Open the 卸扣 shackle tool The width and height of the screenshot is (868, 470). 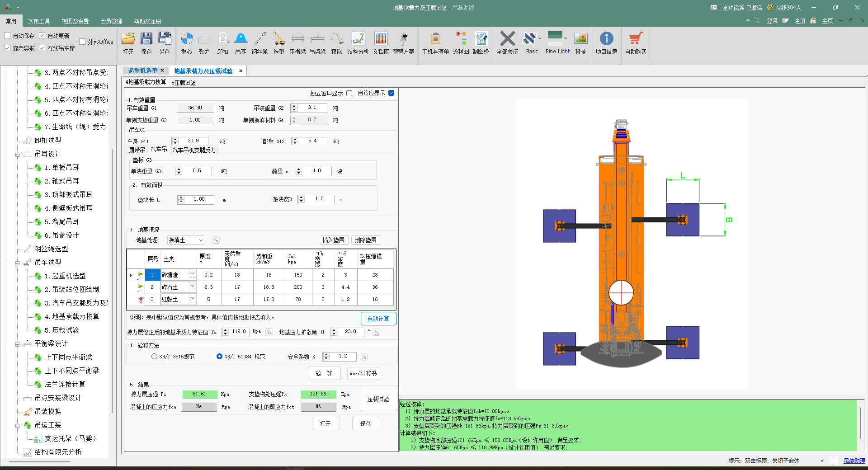click(x=223, y=43)
